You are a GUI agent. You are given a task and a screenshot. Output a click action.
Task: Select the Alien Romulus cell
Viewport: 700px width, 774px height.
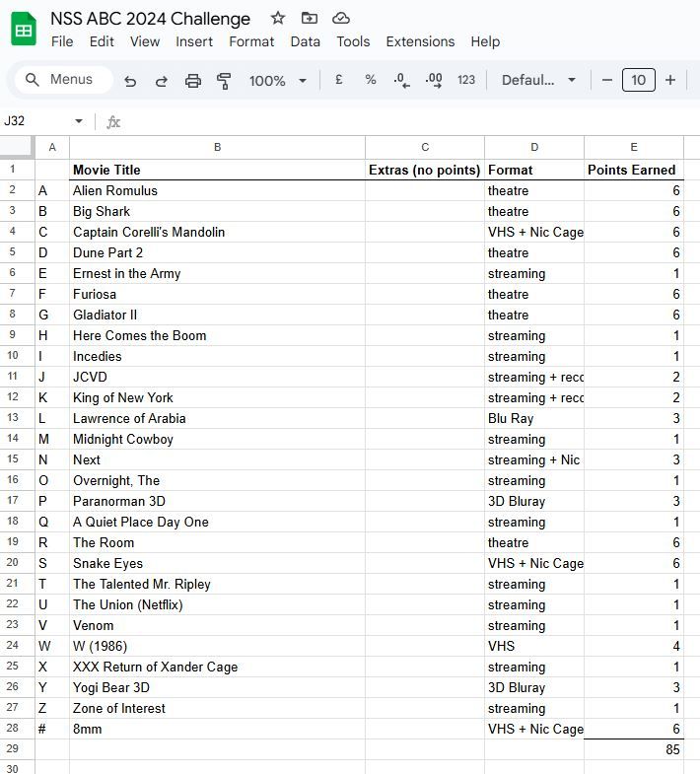[x=217, y=190]
